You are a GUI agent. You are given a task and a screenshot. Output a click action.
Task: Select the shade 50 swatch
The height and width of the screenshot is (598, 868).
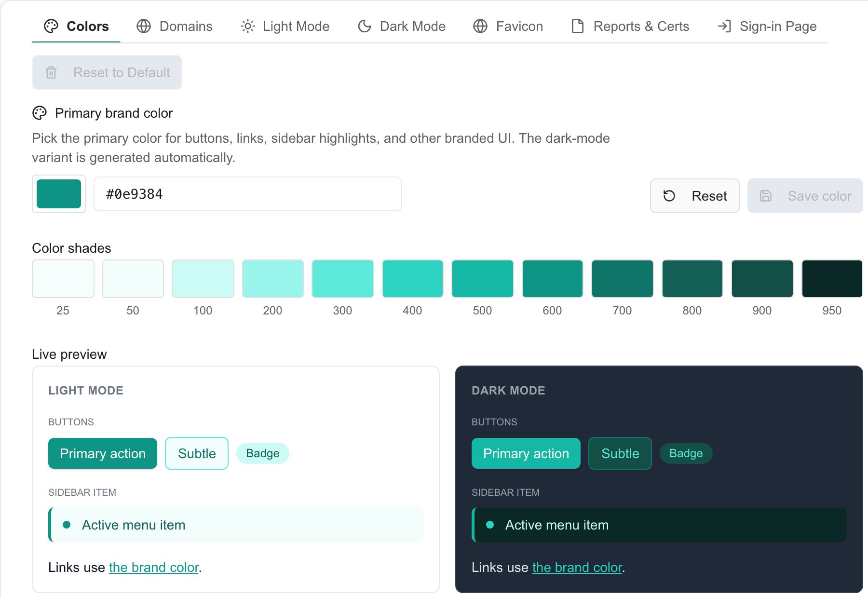pos(133,279)
